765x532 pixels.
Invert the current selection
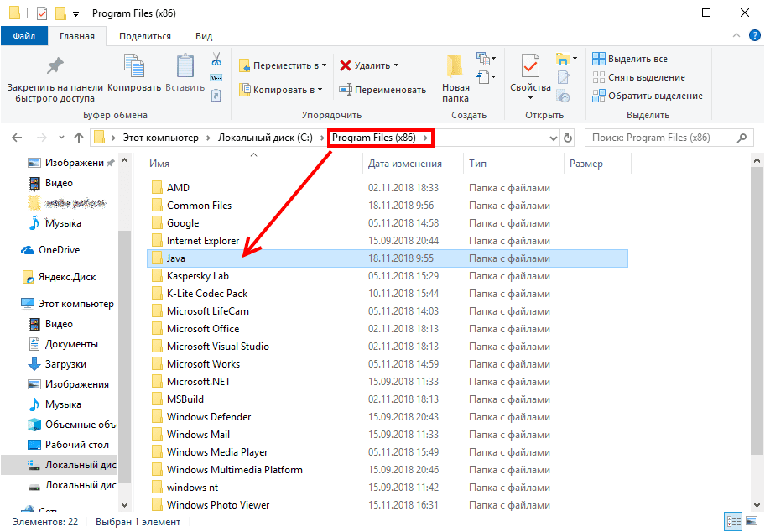[x=648, y=96]
